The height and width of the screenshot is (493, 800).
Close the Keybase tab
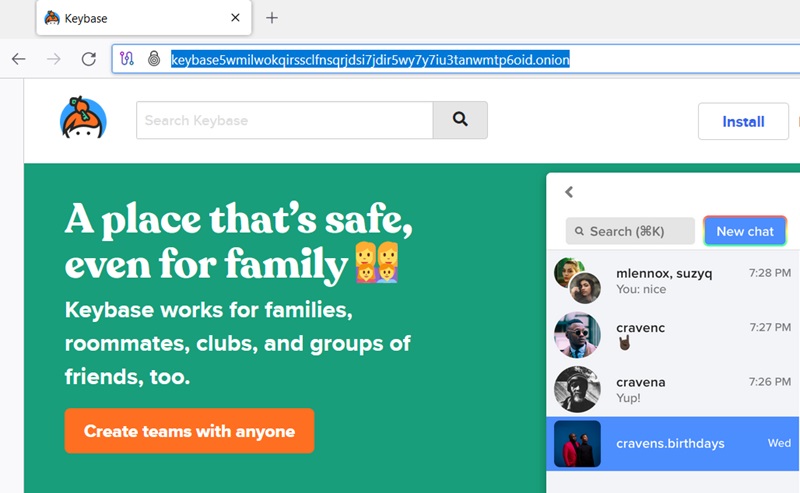click(235, 18)
